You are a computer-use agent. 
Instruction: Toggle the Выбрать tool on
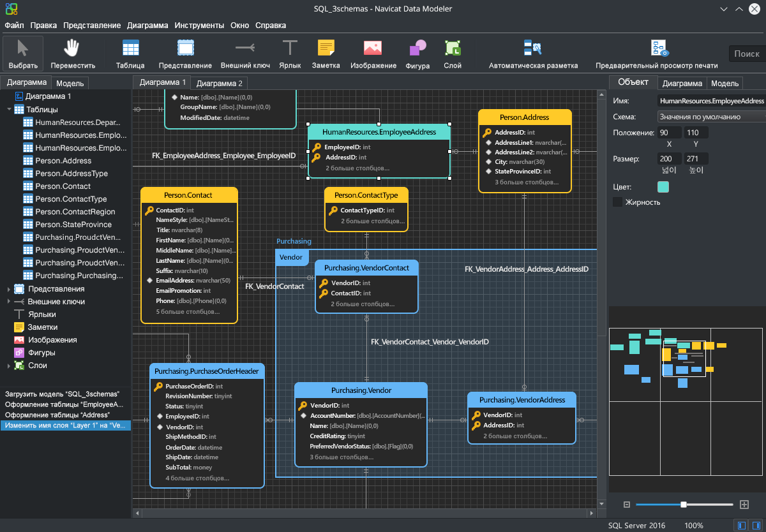[23, 53]
